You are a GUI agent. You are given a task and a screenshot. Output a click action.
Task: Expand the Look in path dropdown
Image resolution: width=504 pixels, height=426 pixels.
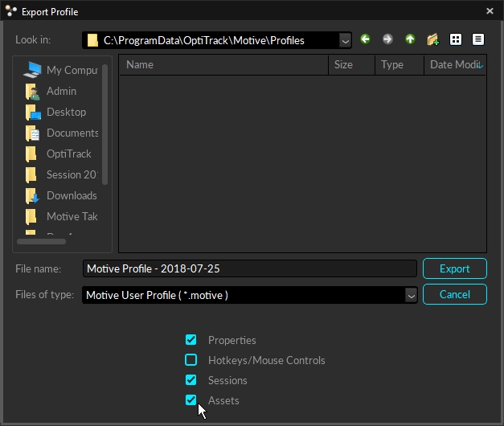pos(345,40)
